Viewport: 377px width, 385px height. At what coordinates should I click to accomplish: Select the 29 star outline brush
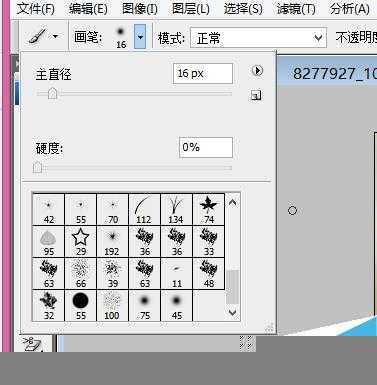click(x=81, y=241)
